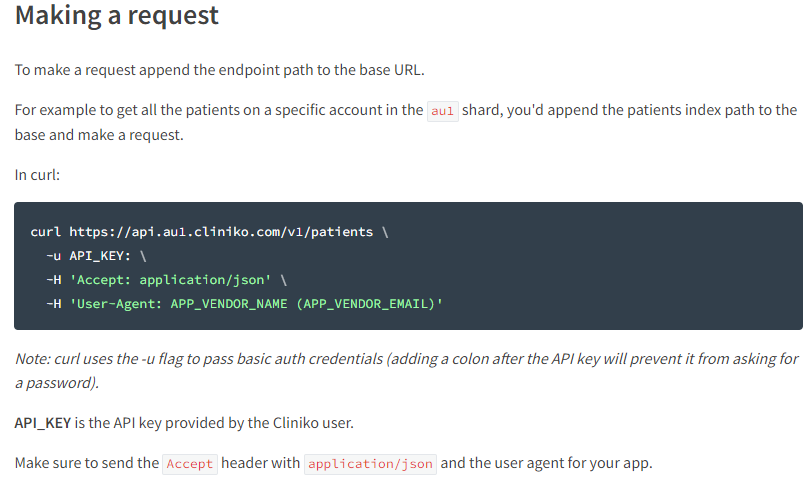Image resolution: width=812 pixels, height=483 pixels.
Task: Click 'APP_VENDOR_NAME' in the code block
Action: click(x=229, y=304)
